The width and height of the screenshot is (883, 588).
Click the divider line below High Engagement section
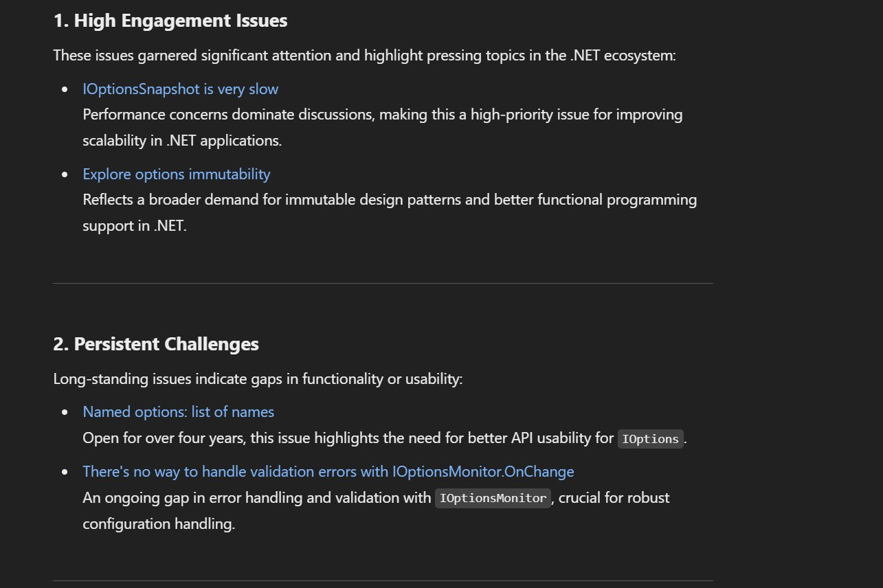pyautogui.click(x=383, y=283)
